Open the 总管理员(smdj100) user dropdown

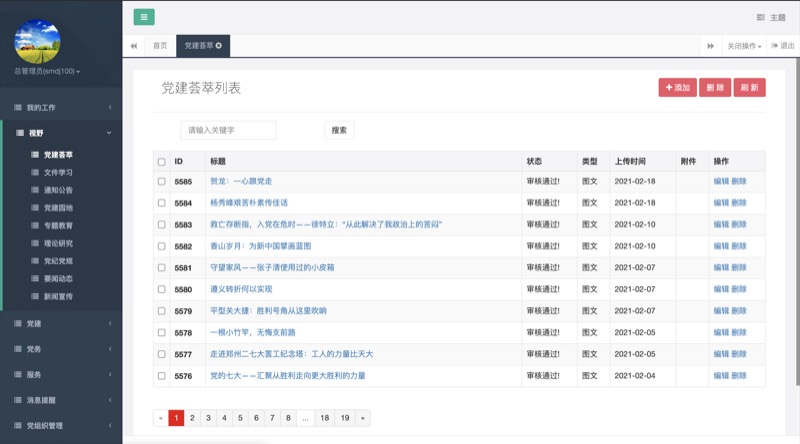[x=47, y=71]
